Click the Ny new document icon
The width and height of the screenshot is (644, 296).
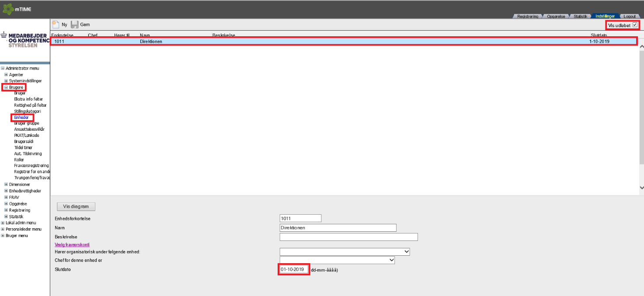56,24
